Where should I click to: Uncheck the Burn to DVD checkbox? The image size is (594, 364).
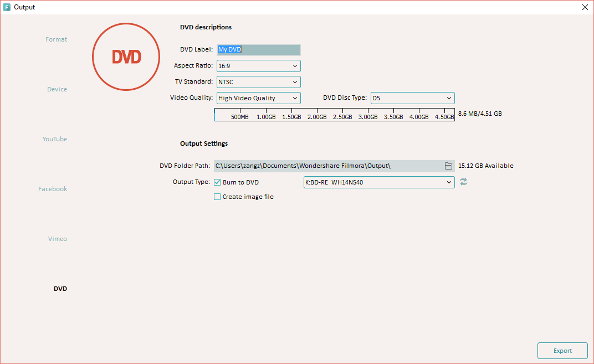(x=217, y=182)
